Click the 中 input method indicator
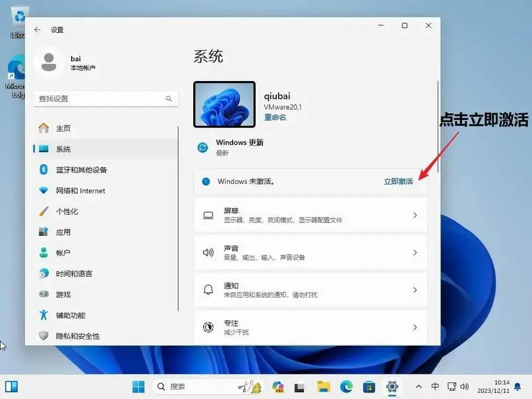The image size is (532, 399). pyautogui.click(x=435, y=387)
